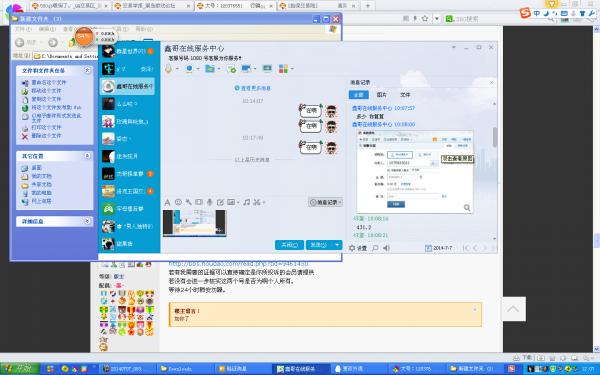Open the Edit menu in Explorer window
The width and height of the screenshot is (600, 375).
tap(47, 29)
